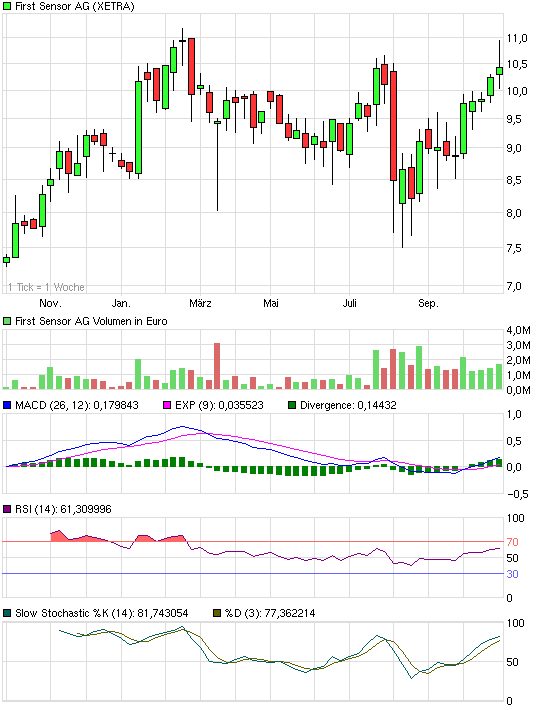Click the 'März' label on time axis

[x=200, y=303]
